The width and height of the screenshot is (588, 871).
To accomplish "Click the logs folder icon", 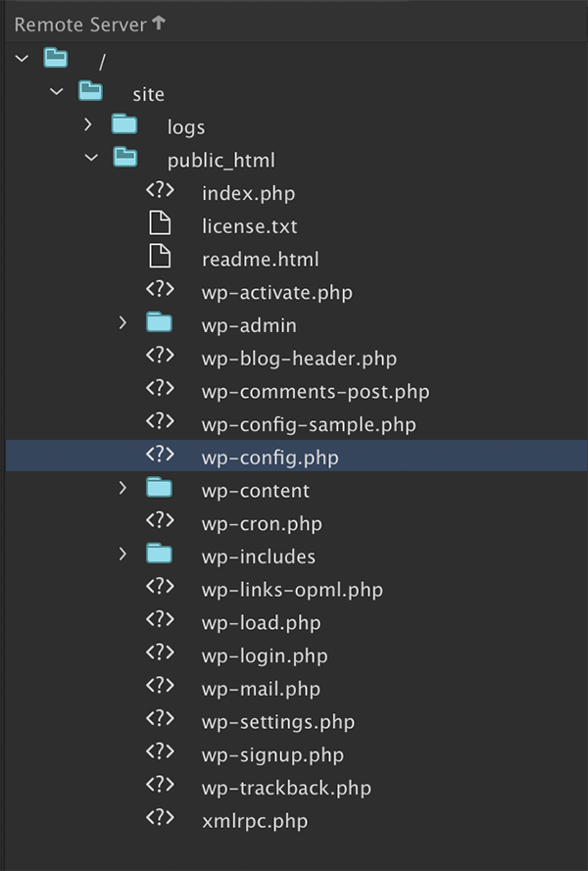I will [x=124, y=126].
